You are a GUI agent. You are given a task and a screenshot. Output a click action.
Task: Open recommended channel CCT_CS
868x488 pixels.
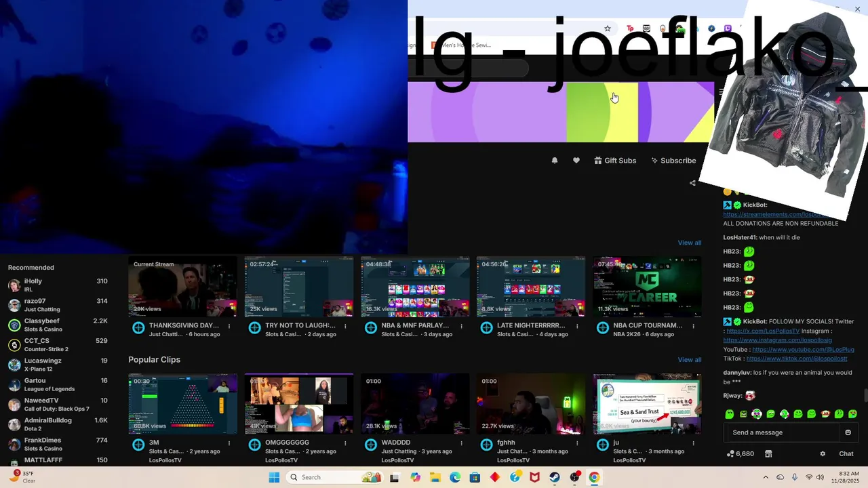[x=58, y=344]
